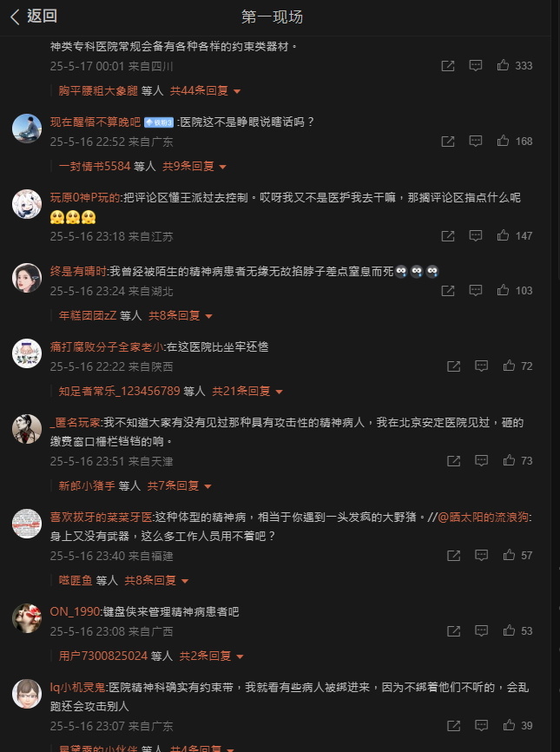Reply to _匿名玩家's comment

[481, 460]
